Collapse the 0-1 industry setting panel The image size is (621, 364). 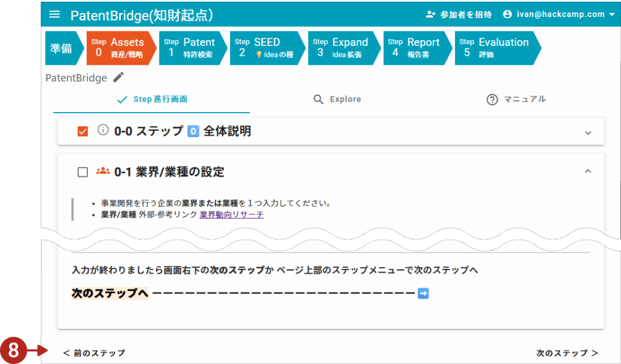pos(587,172)
